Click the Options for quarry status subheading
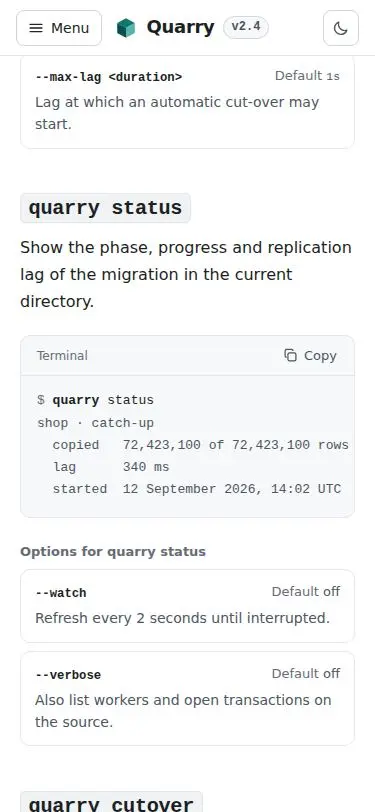Image resolution: width=375 pixels, height=812 pixels. point(113,552)
